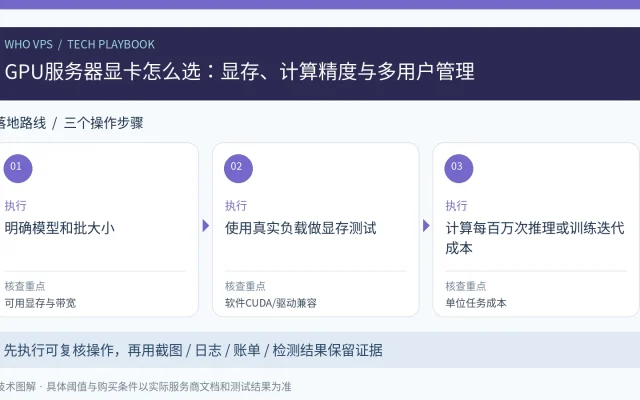Select the WHO VPS / TECH PLAYBOOK breadcrumb
The image size is (640, 400).
coord(80,44)
